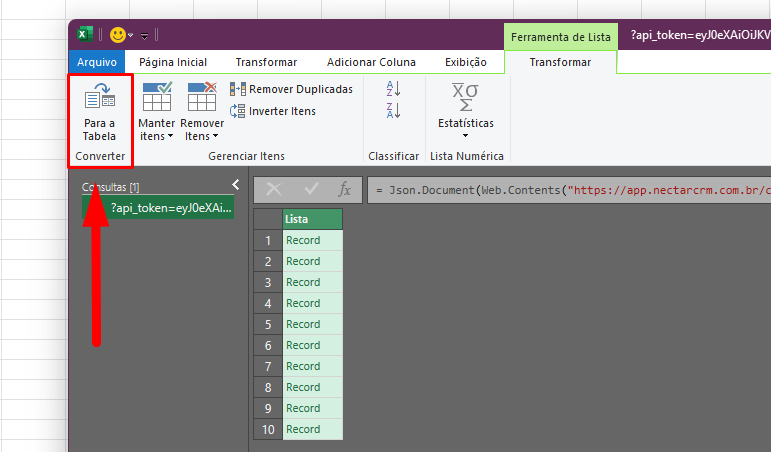This screenshot has width=771, height=452.
Task: Open the Record in row 6
Action: pos(303,345)
